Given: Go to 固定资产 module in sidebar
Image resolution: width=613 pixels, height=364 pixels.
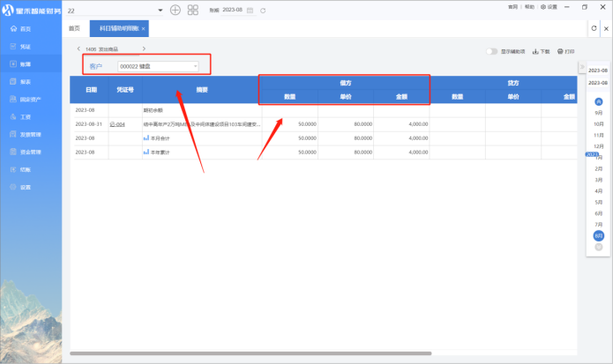Looking at the screenshot, I should pyautogui.click(x=28, y=99).
